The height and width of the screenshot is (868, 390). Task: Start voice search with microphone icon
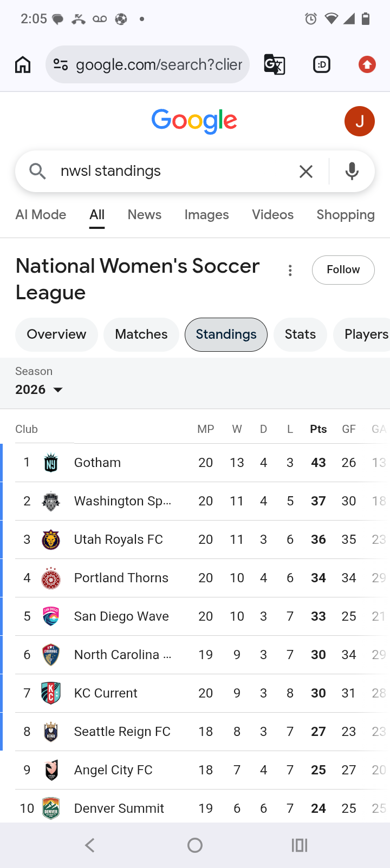[x=352, y=172]
